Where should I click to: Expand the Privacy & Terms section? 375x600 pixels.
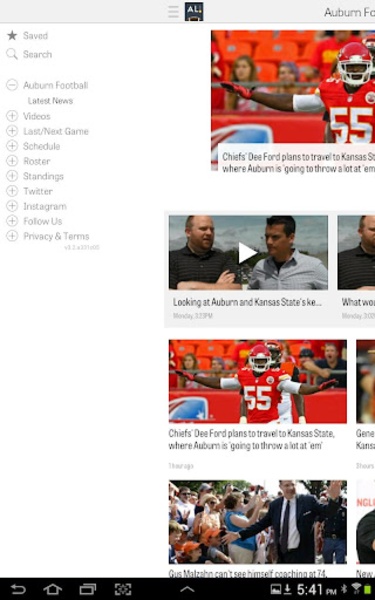tap(12, 236)
